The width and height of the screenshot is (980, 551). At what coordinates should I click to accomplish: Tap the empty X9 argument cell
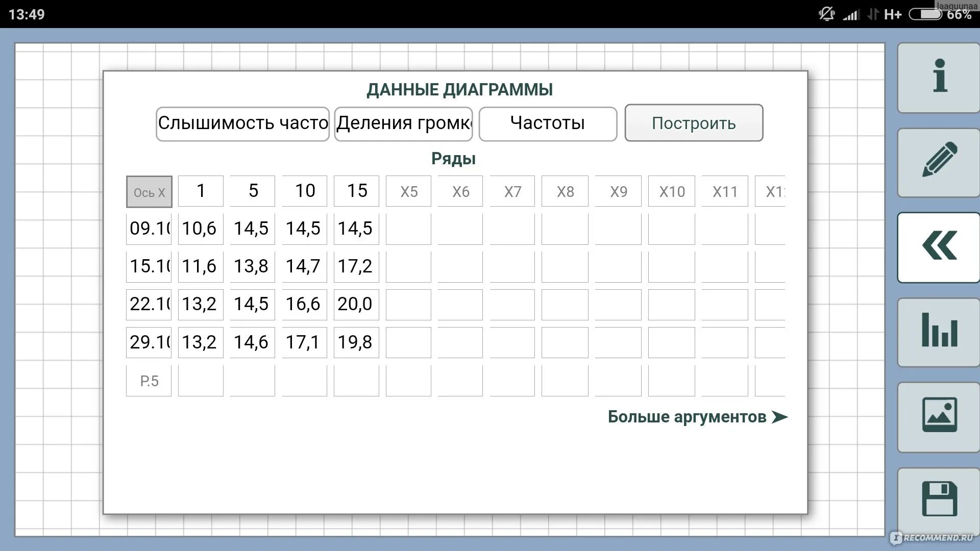[618, 191]
